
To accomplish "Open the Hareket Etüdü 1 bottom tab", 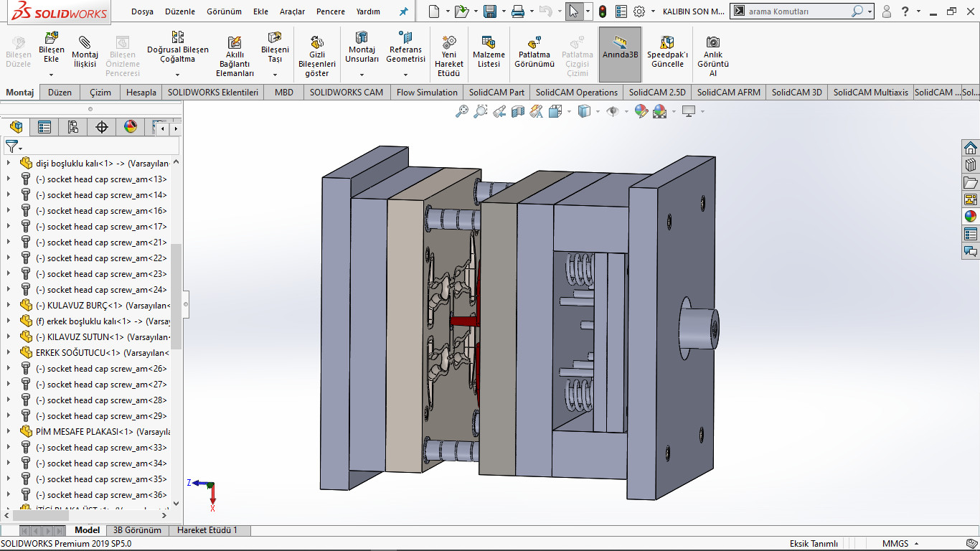I will tap(207, 530).
